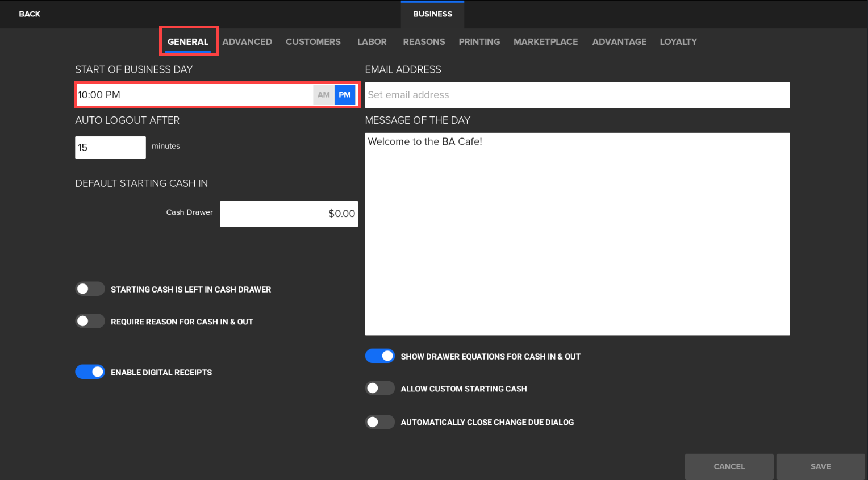Turn off Show Drawer Equations toggle
The image size is (868, 480).
[x=379, y=356]
